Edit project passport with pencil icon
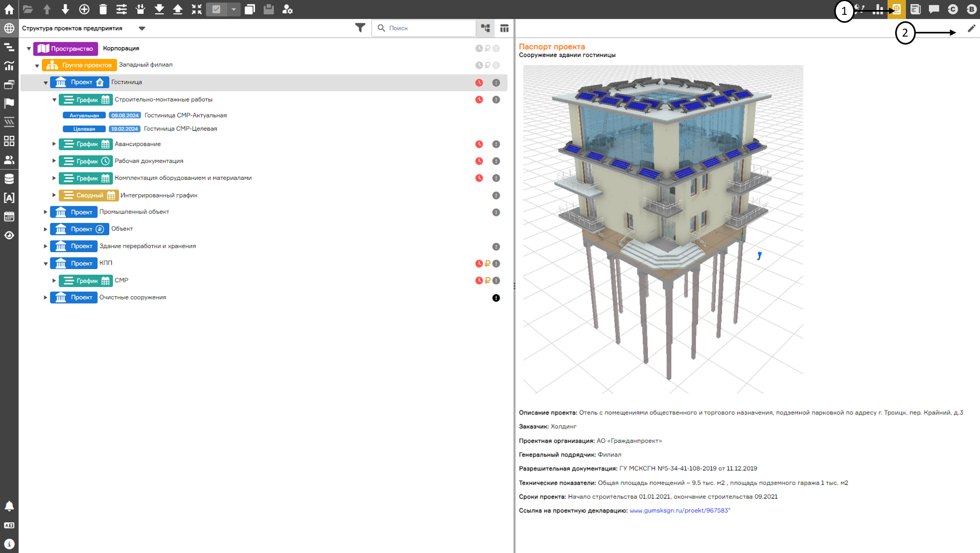This screenshot has height=553, width=980. pyautogui.click(x=971, y=29)
